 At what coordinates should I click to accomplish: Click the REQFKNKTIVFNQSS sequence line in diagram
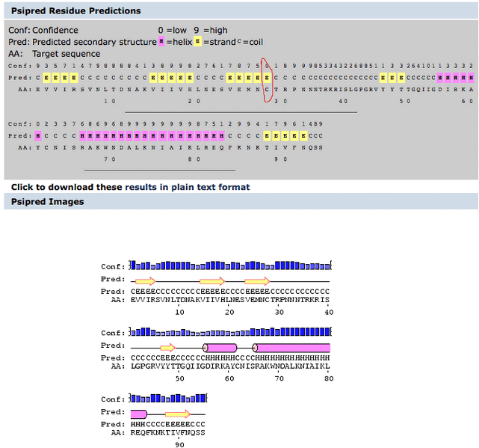click(x=167, y=433)
